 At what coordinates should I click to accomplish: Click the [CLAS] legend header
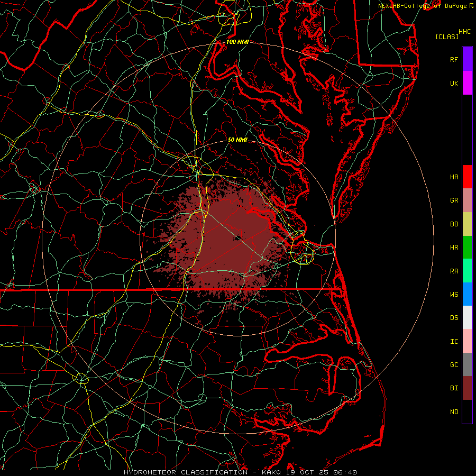pos(447,36)
